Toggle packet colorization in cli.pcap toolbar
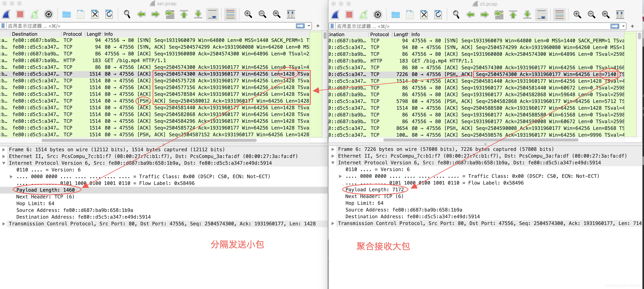Image resolution: width=644 pixels, height=289 pixels. [x=559, y=15]
